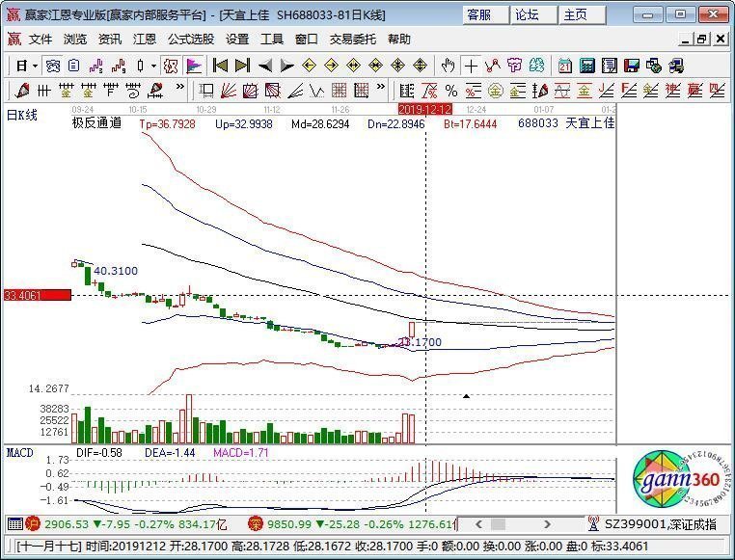Select the percent % retracement tool
The image size is (735, 560).
(x=451, y=91)
